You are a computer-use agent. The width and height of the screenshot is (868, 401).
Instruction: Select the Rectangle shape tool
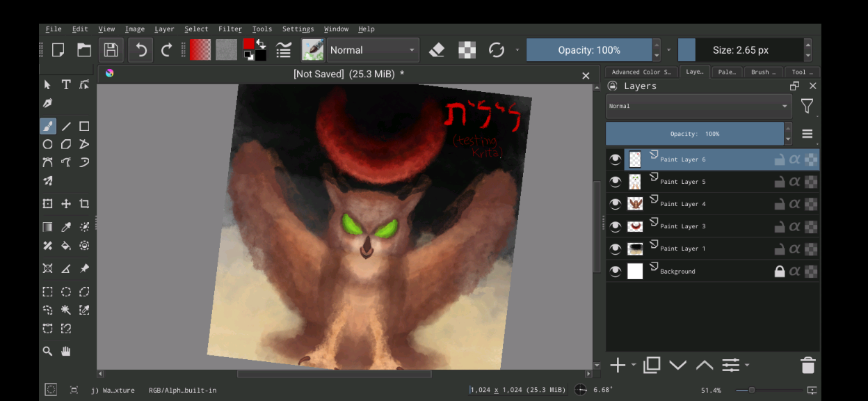click(84, 126)
